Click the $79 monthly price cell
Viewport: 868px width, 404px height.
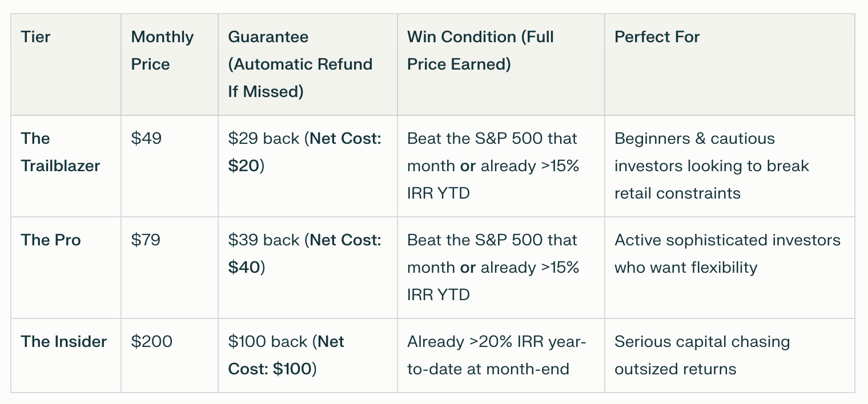(x=146, y=240)
